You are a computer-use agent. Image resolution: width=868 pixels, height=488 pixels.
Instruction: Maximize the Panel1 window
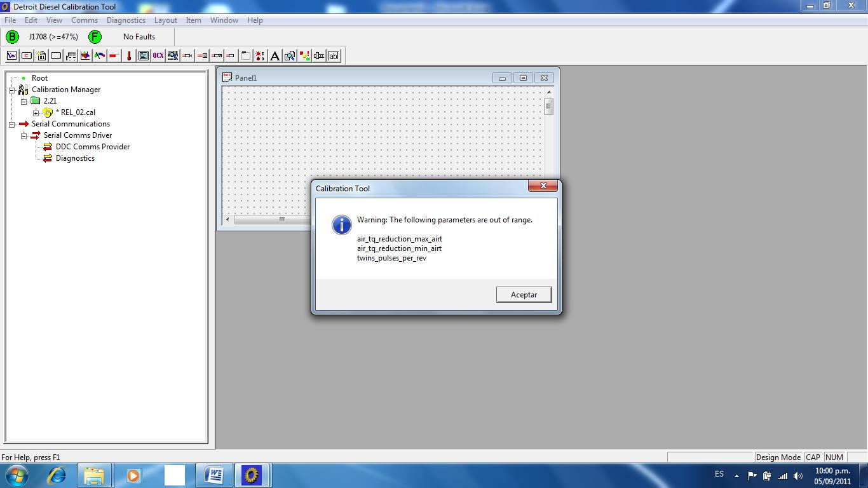(x=523, y=78)
